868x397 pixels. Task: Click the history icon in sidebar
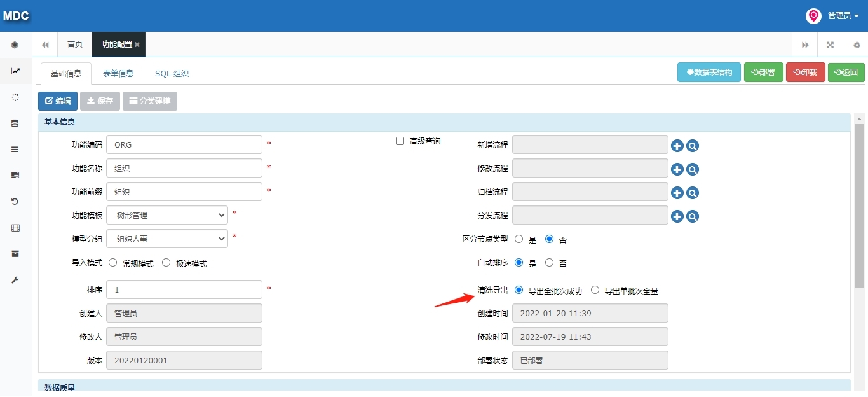coord(15,202)
